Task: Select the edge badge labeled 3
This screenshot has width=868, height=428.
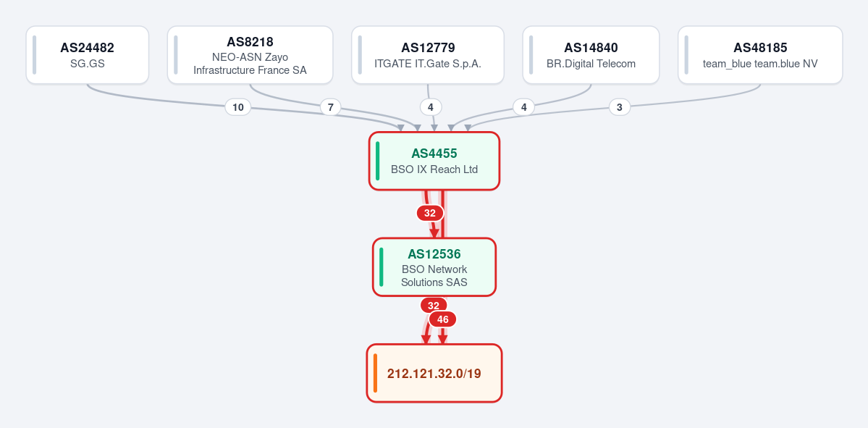Action: 620,107
